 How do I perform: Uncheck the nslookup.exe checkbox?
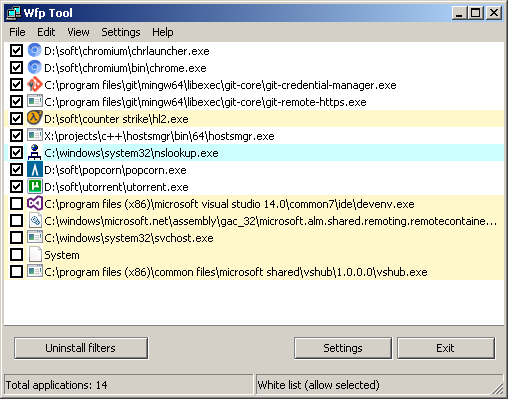(x=16, y=153)
